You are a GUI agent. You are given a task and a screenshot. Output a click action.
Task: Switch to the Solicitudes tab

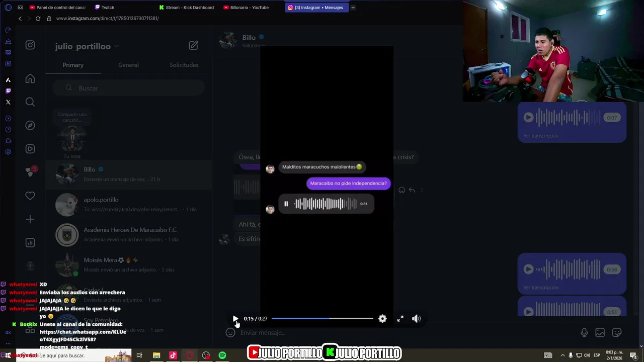(184, 65)
